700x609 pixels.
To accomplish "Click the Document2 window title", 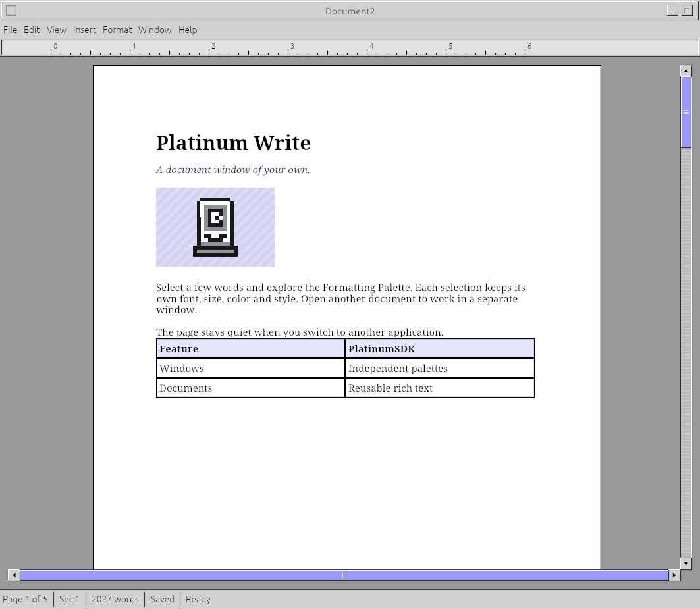I will 350,11.
